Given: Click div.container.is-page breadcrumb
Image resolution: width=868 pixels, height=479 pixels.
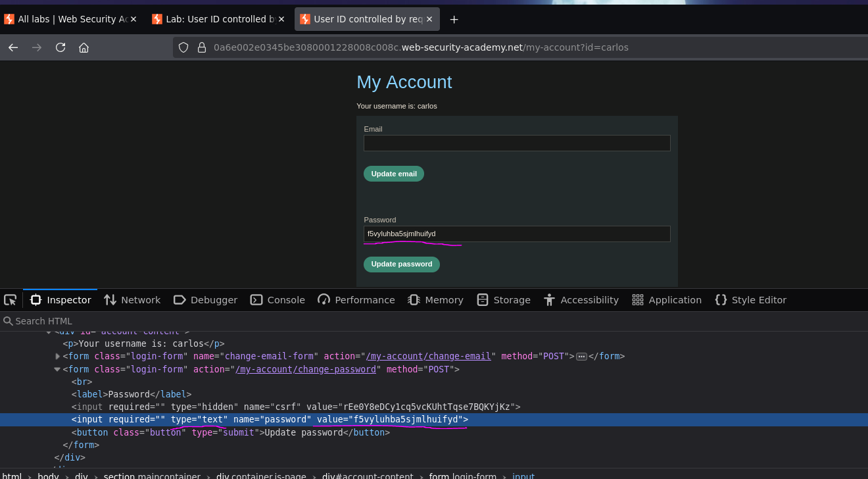Looking at the screenshot, I should pyautogui.click(x=261, y=476).
